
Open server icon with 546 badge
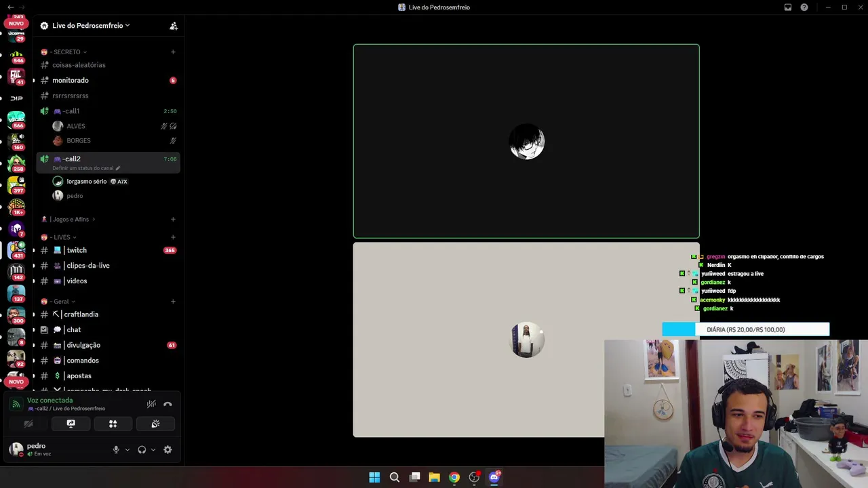[x=16, y=56]
